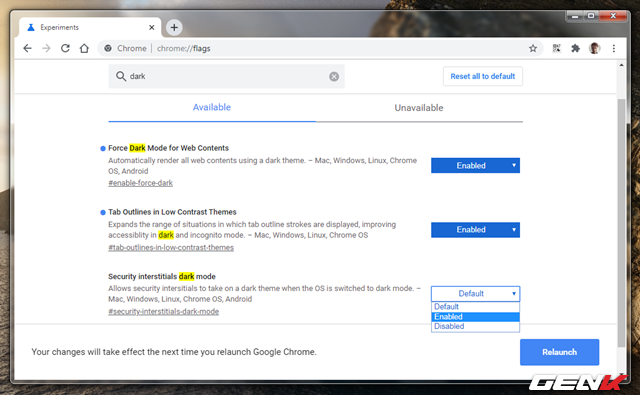Minimize the Chrome window
Viewport: 640px width, 395px height.
(575, 16)
